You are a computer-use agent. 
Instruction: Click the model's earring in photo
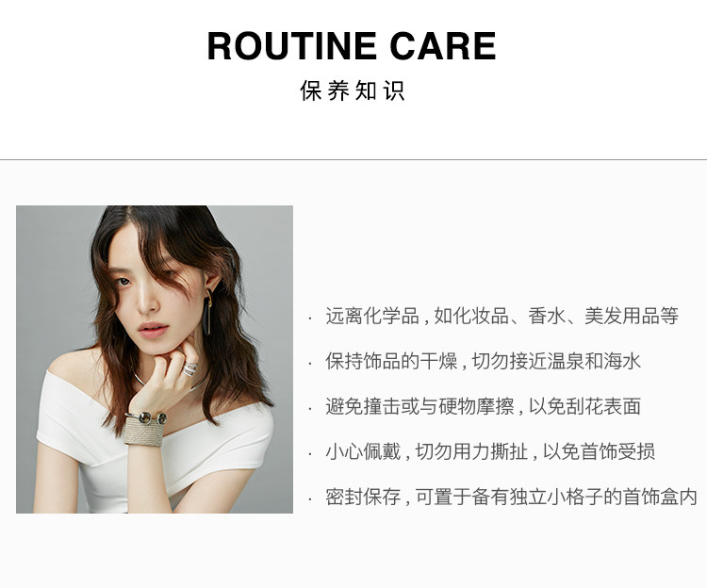tap(208, 311)
